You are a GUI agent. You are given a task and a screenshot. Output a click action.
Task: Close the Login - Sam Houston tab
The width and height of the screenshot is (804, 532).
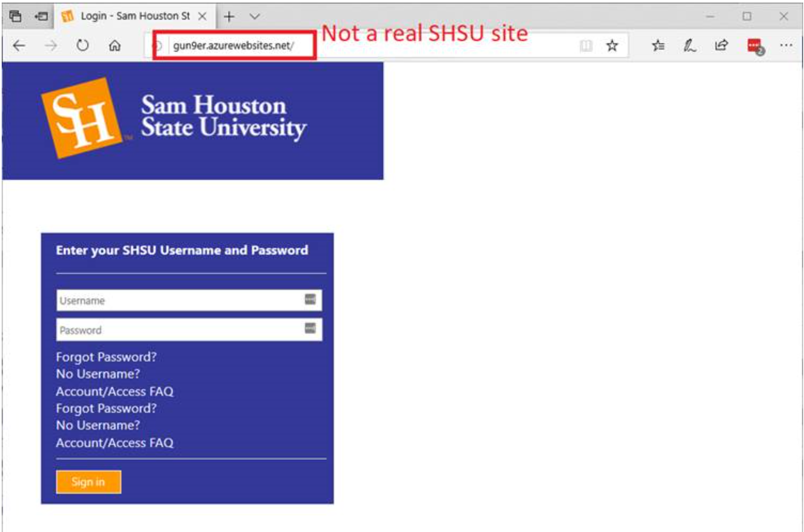click(x=202, y=16)
